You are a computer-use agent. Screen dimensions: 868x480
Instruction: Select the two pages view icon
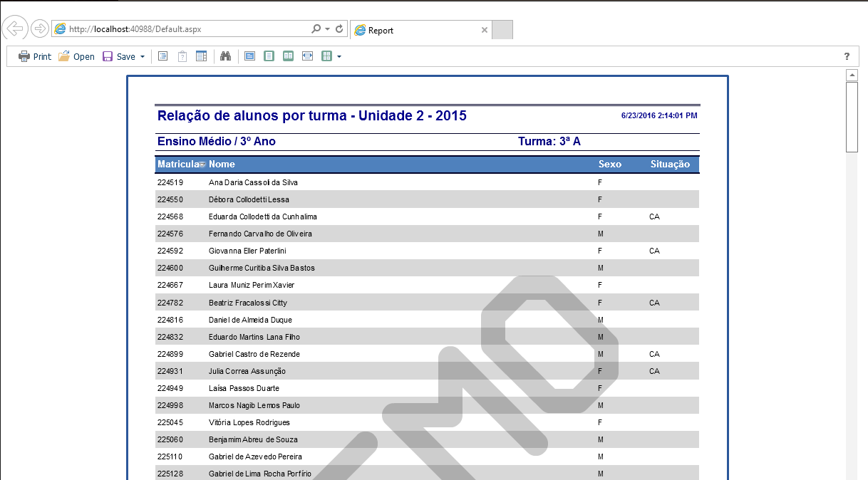click(x=288, y=56)
